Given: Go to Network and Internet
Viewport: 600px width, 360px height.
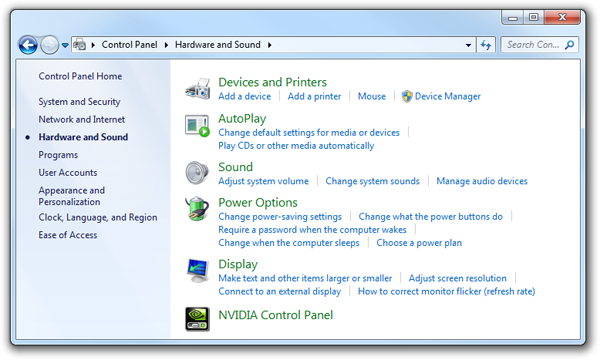Looking at the screenshot, I should (x=82, y=119).
